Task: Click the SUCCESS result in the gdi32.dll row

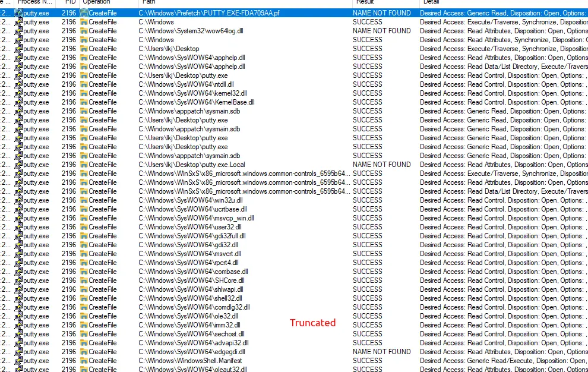Action: coord(368,245)
